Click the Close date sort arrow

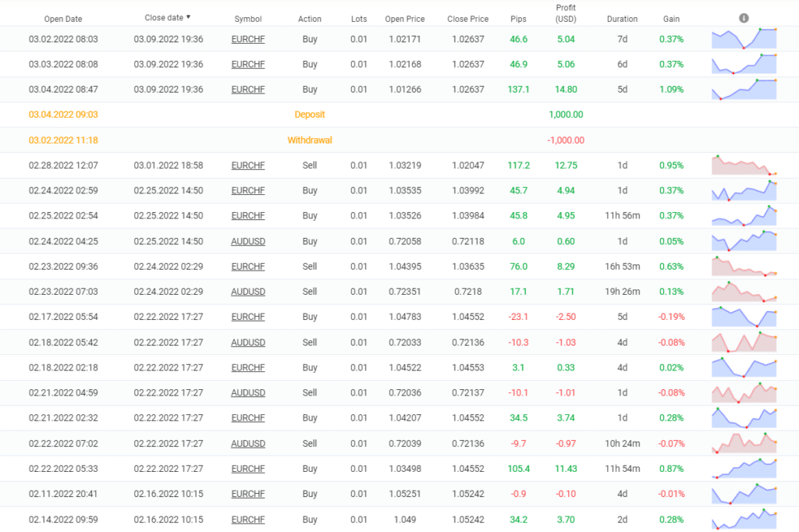[188, 17]
